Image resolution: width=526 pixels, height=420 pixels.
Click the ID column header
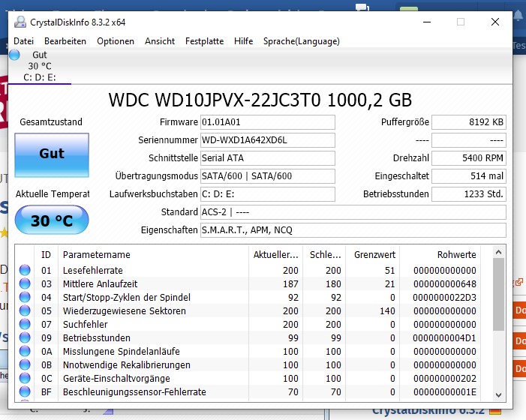pos(47,255)
